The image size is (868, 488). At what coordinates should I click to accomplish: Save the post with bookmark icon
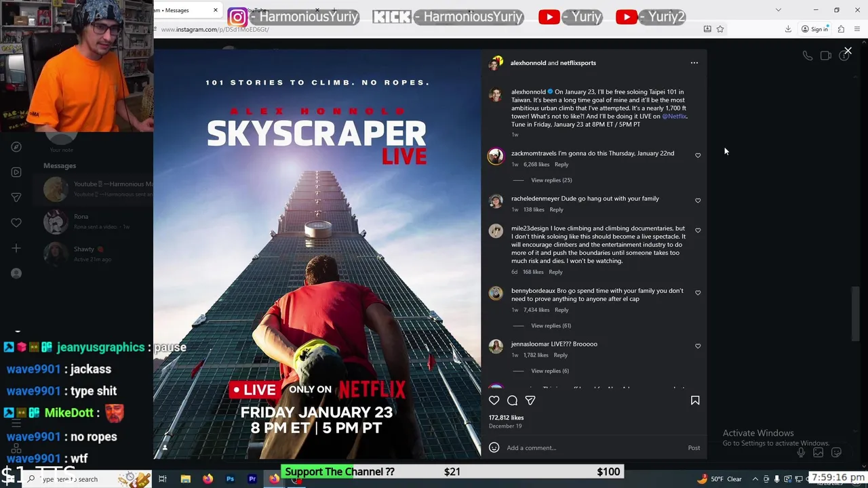click(695, 401)
